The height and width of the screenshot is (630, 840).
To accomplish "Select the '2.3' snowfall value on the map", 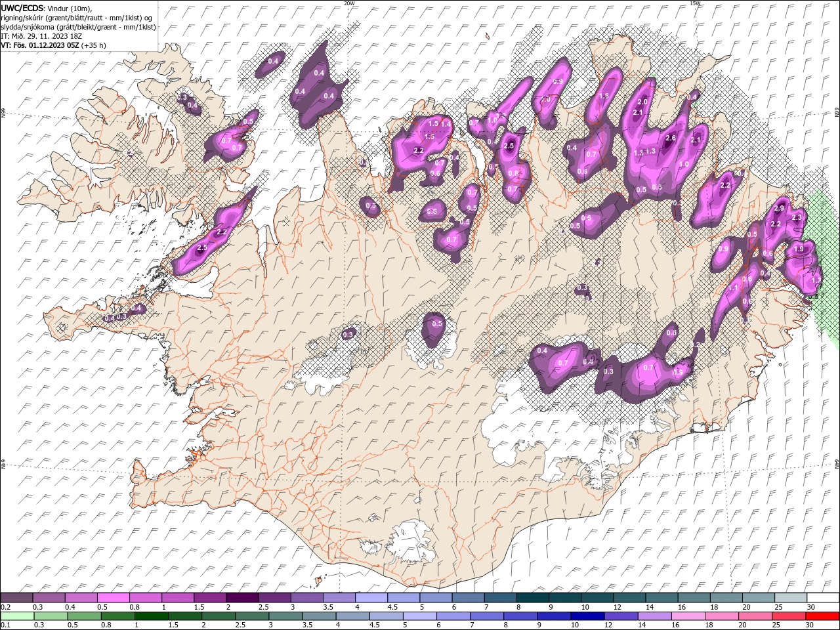I will point(797,217).
